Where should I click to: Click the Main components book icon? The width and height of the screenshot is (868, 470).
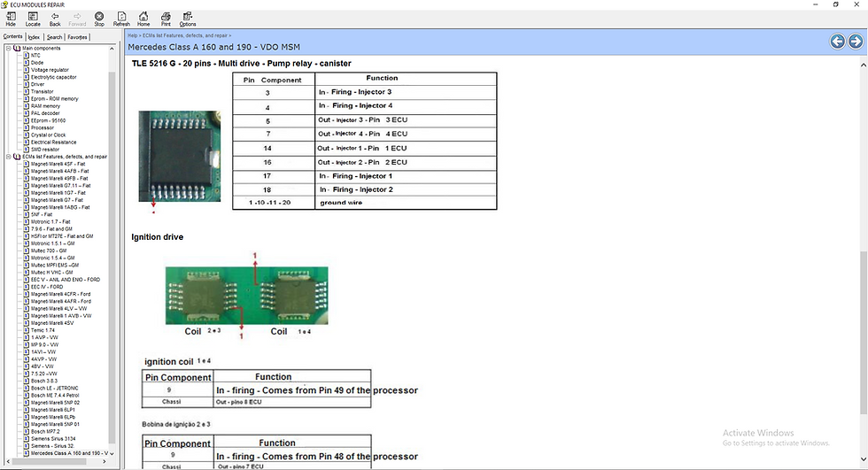[17, 48]
